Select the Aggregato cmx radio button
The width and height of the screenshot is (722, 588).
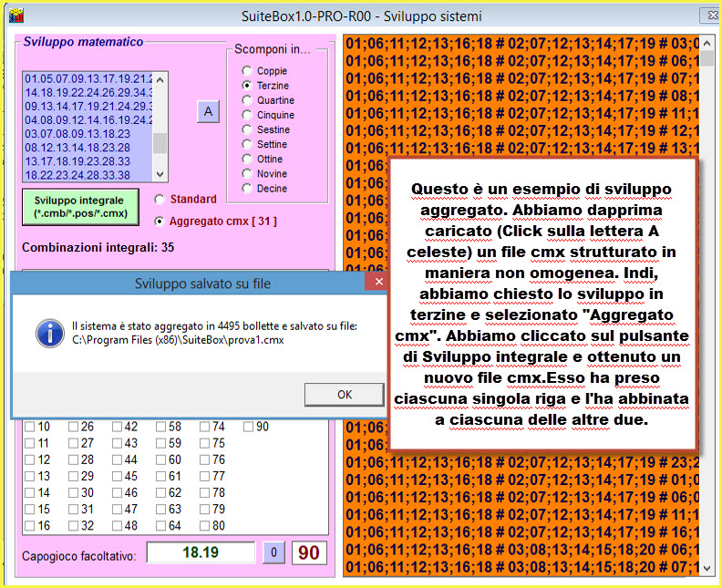pos(160,221)
